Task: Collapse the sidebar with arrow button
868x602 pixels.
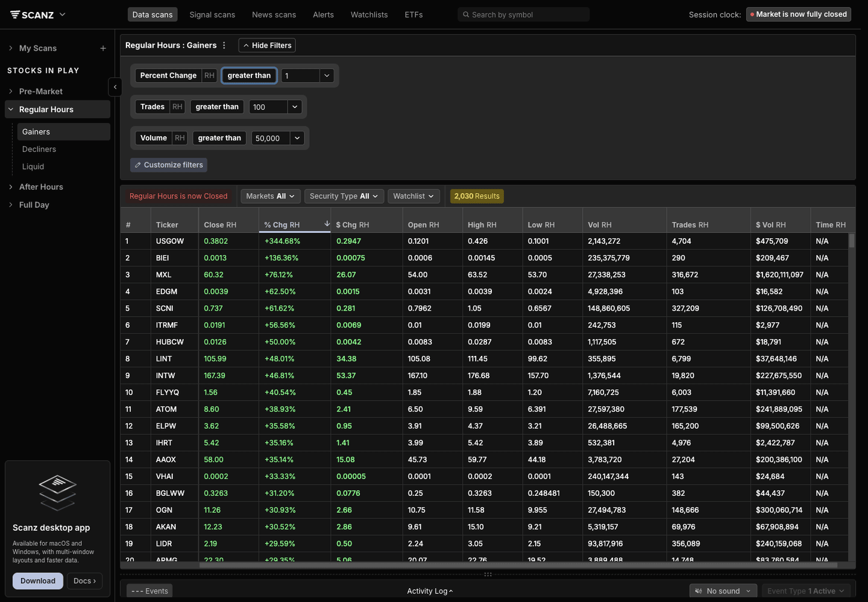Action: pyautogui.click(x=115, y=87)
